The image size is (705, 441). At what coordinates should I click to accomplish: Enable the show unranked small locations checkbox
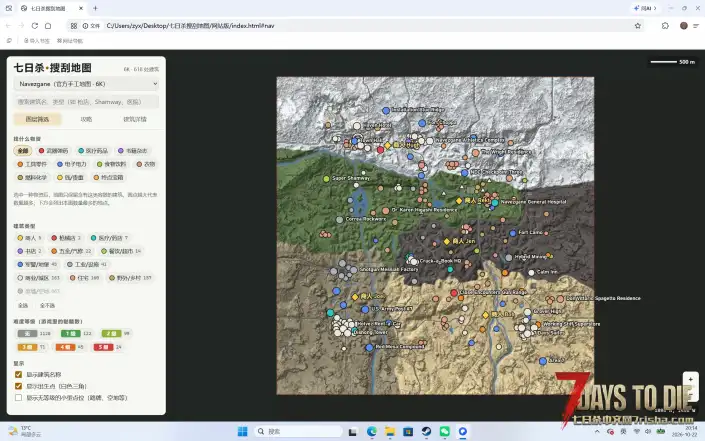pos(18,398)
